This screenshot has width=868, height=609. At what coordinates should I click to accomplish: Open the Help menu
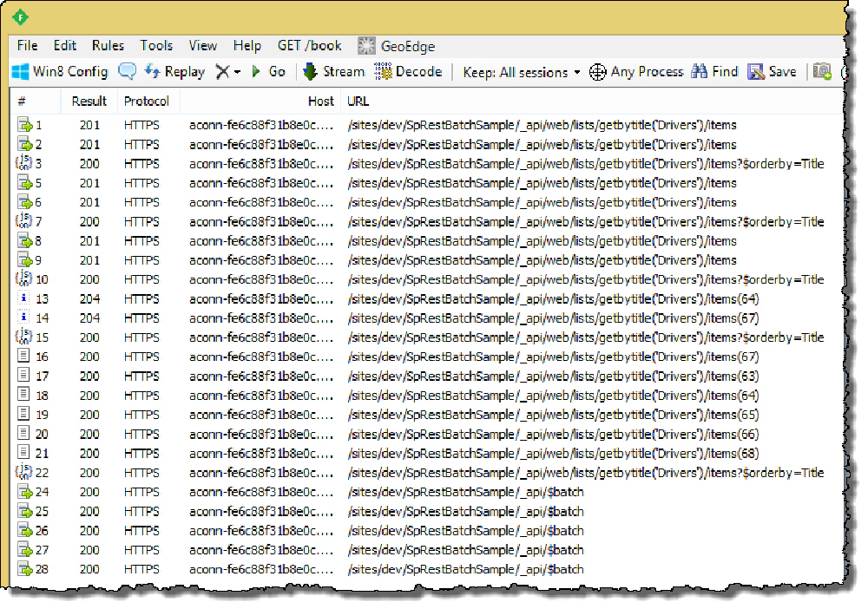click(247, 45)
